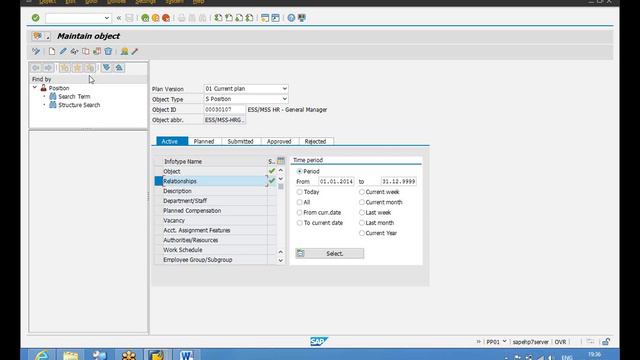Click the Collapse all nodes icon in Find panel
This screenshot has width=640, height=360.
(119, 68)
